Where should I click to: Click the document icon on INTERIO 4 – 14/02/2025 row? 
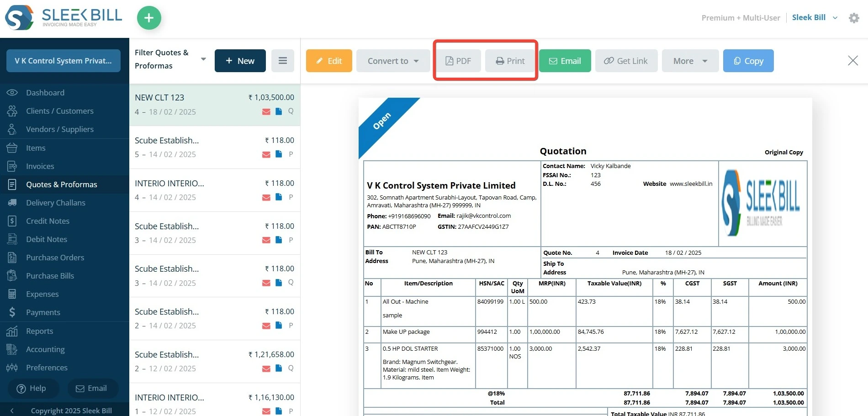point(279,197)
